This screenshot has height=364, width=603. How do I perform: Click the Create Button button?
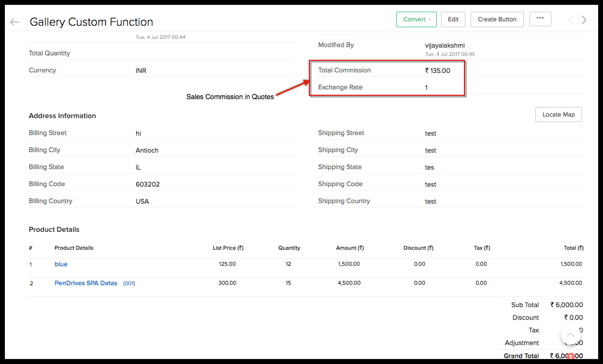[x=497, y=19]
